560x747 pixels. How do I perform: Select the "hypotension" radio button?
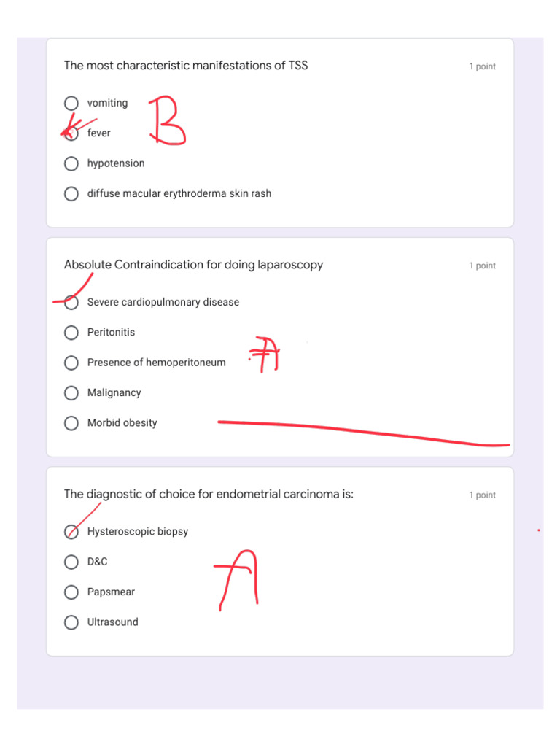pos(71,163)
